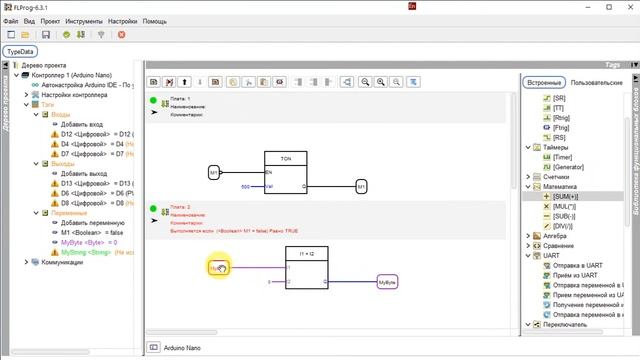This screenshot has height=360, width=640.
Task: Switch to the Встроенные blocks tab
Action: coord(544,82)
